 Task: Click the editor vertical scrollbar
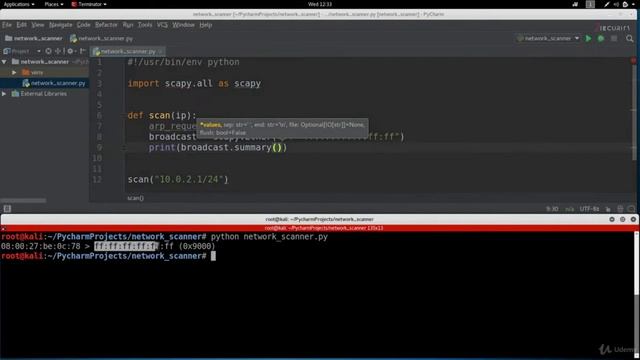click(x=634, y=112)
